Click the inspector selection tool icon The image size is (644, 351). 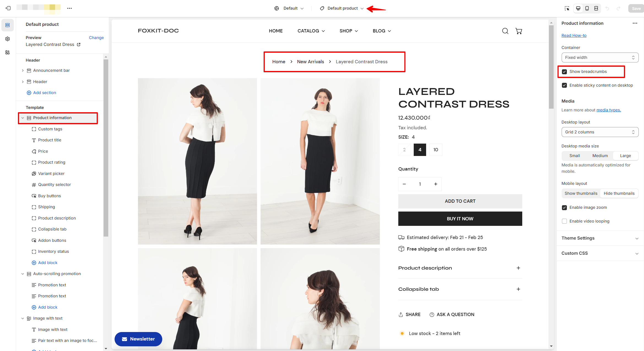coord(567,8)
